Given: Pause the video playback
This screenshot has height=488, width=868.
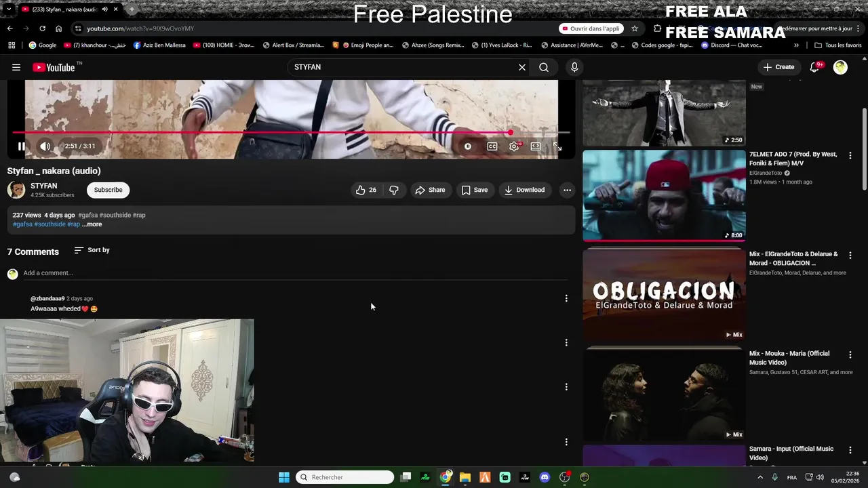Looking at the screenshot, I should pyautogui.click(x=22, y=146).
